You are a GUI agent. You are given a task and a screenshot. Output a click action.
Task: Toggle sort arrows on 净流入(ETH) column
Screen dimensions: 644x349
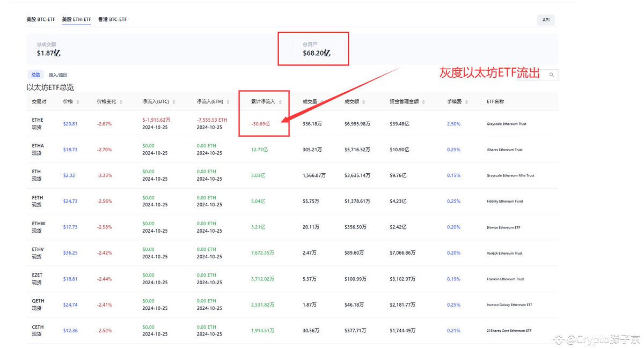pyautogui.click(x=228, y=102)
